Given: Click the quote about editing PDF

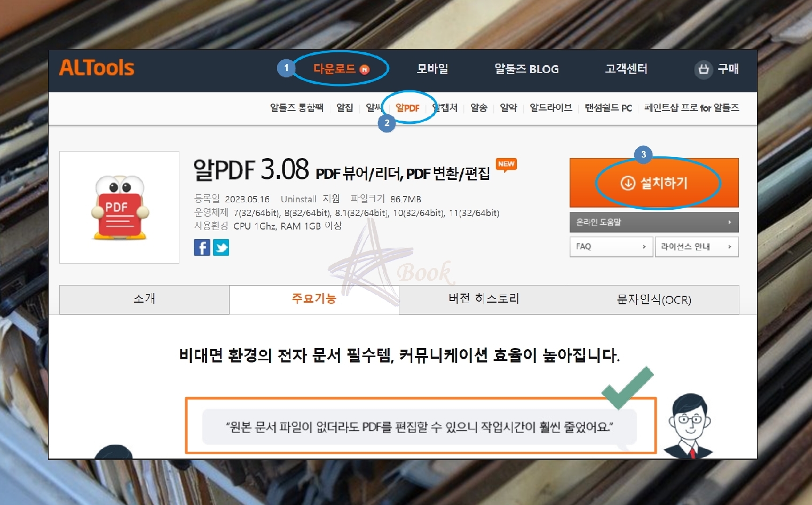Looking at the screenshot, I should [420, 427].
